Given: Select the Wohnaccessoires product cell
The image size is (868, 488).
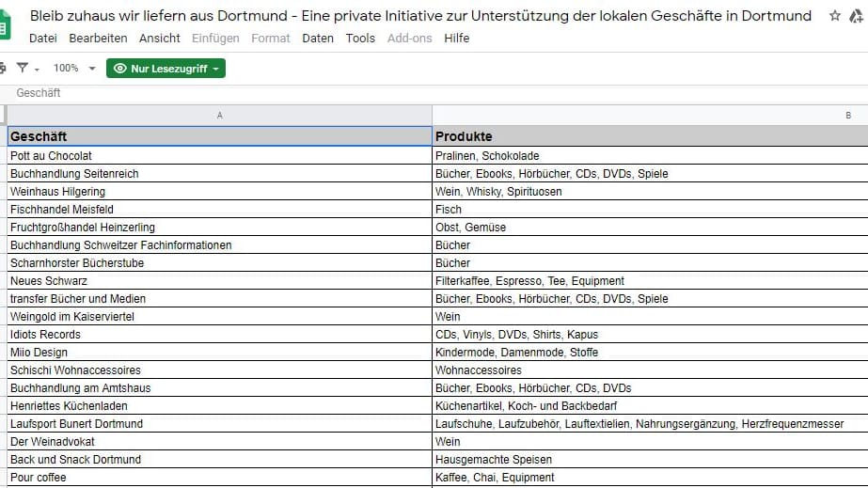Looking at the screenshot, I should point(650,370).
